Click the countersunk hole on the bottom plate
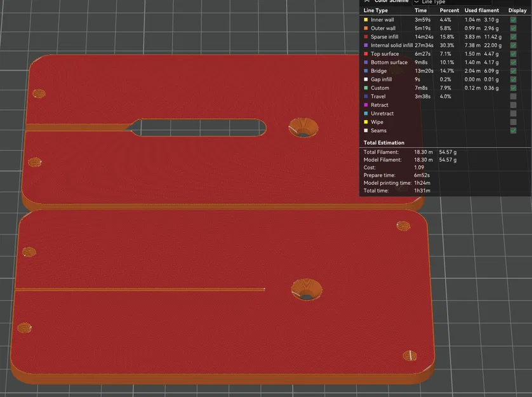Image resolution: width=532 pixels, height=397 pixels. pyautogui.click(x=307, y=290)
